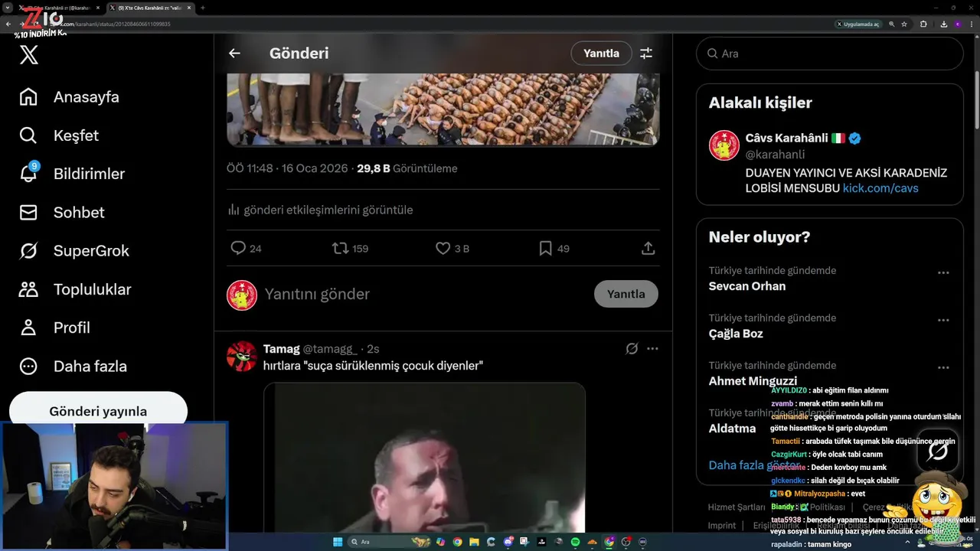The image size is (980, 551).
Task: Open kick.com/cavs link in bio
Action: pyautogui.click(x=880, y=188)
